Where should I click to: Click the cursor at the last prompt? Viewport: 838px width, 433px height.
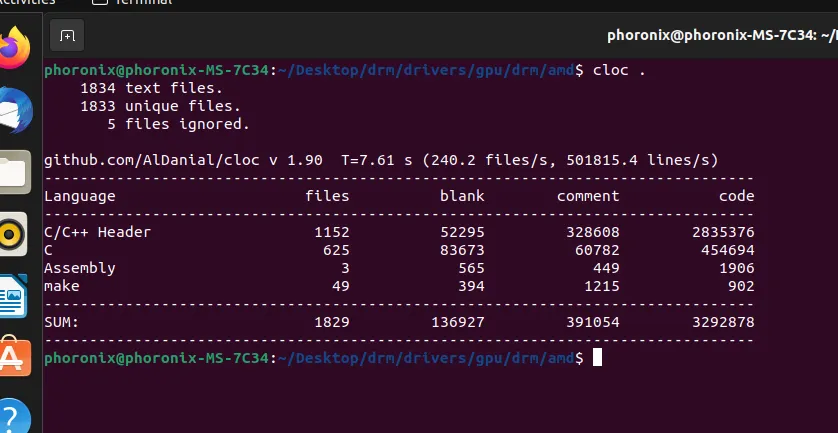pyautogui.click(x=598, y=357)
